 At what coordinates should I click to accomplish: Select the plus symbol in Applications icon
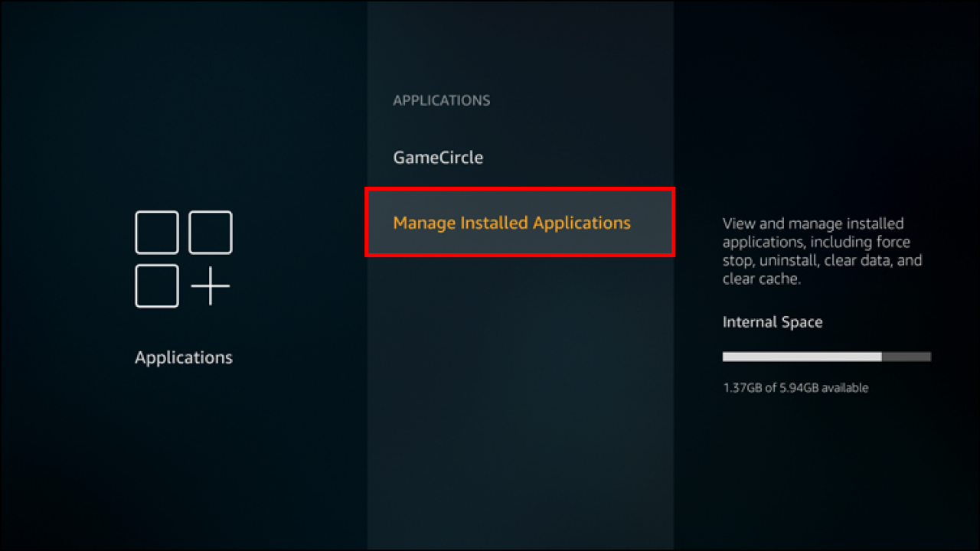click(211, 286)
